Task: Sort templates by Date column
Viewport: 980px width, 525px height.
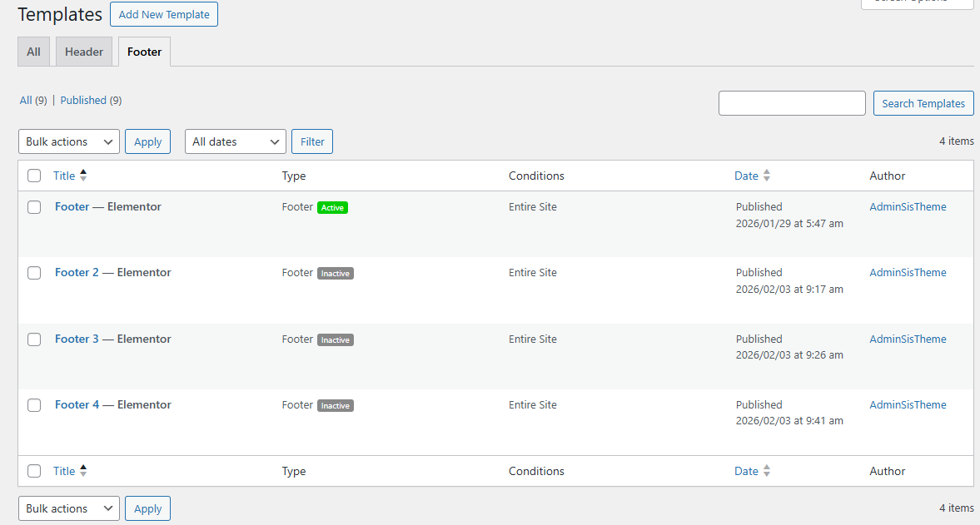Action: [x=748, y=176]
